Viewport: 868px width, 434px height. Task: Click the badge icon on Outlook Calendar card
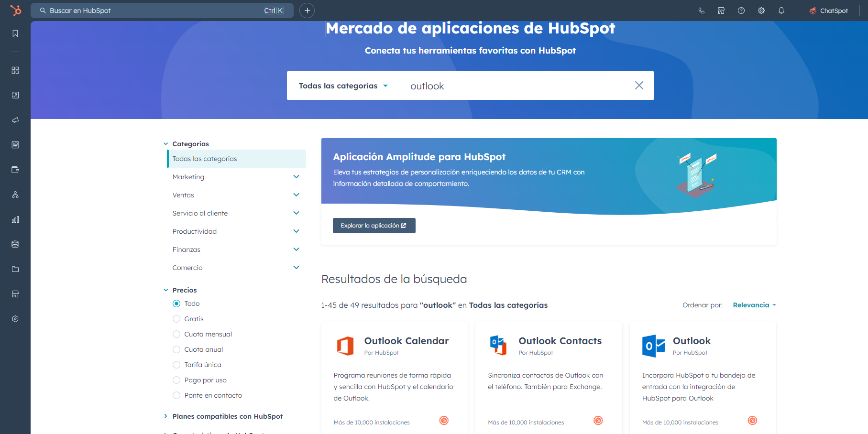point(444,421)
